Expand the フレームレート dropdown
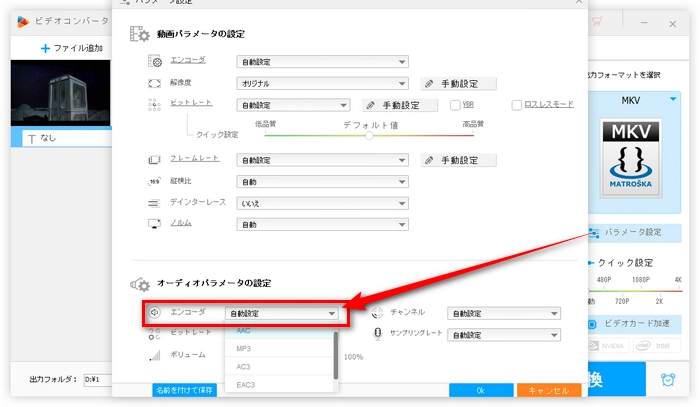Image resolution: width=700 pixels, height=407 pixels. point(322,160)
